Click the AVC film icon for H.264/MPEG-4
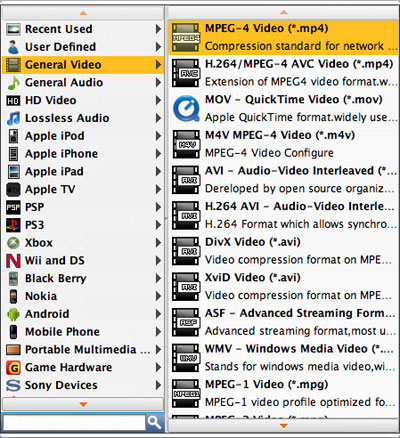 [186, 73]
